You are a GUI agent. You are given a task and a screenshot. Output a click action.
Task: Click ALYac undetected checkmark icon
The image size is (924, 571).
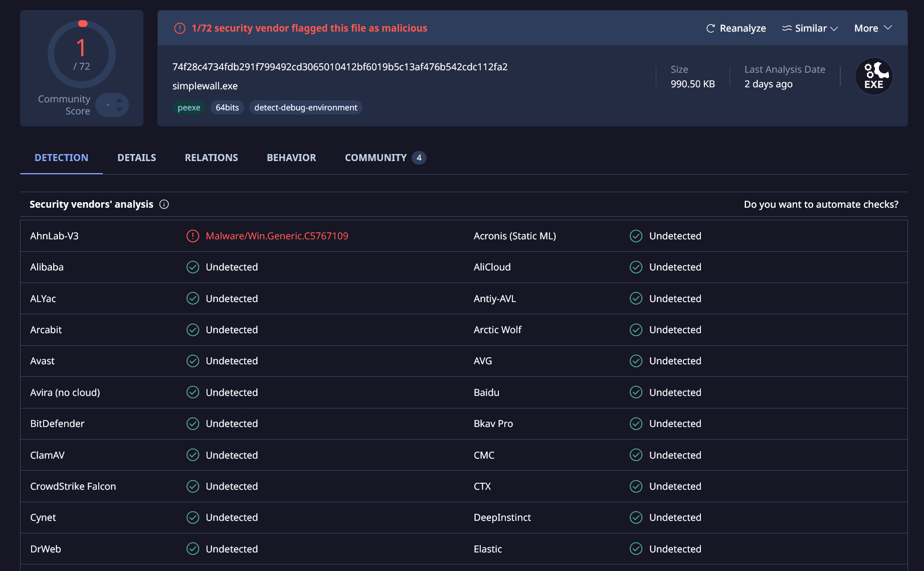coord(193,299)
